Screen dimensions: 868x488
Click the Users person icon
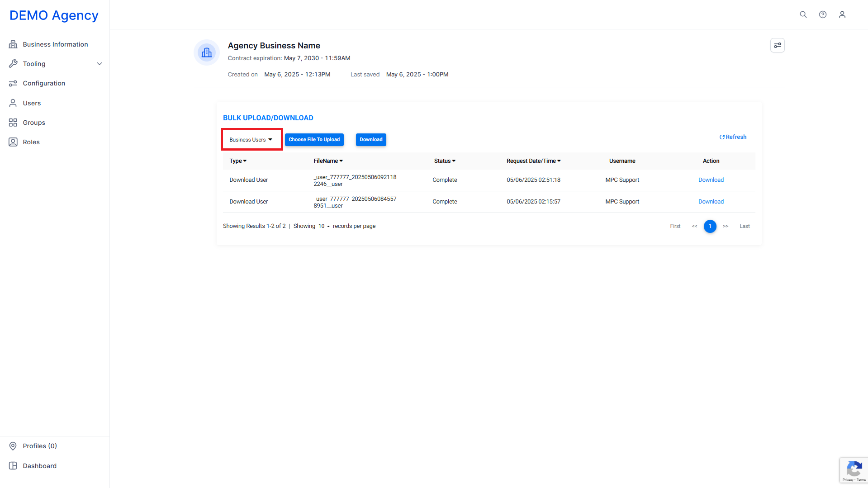tap(13, 103)
